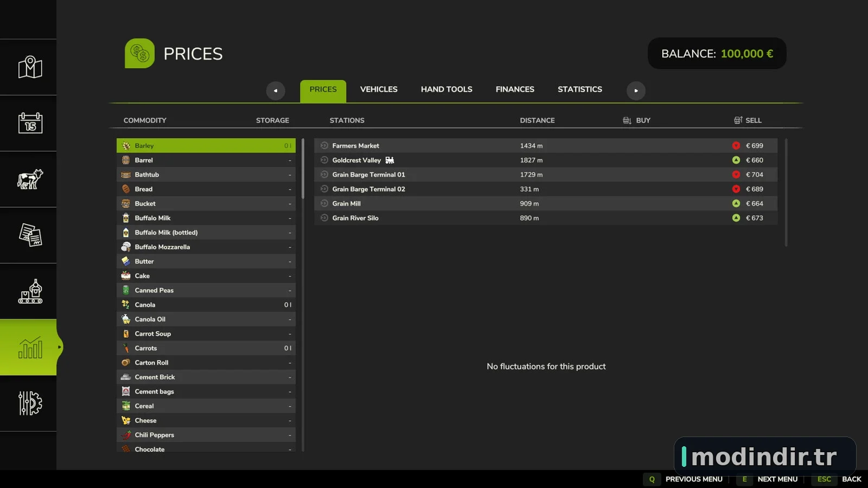Select the Carrot Soup row
Viewport: 868px width, 488px height.
click(206, 333)
